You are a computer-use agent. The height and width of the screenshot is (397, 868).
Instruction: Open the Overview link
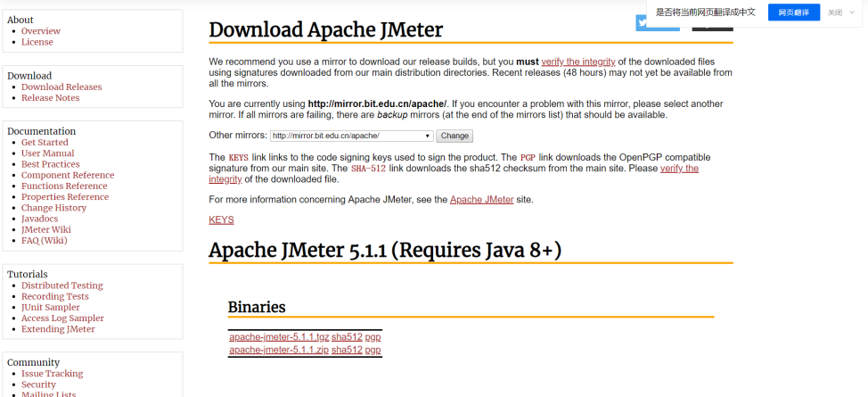point(41,31)
